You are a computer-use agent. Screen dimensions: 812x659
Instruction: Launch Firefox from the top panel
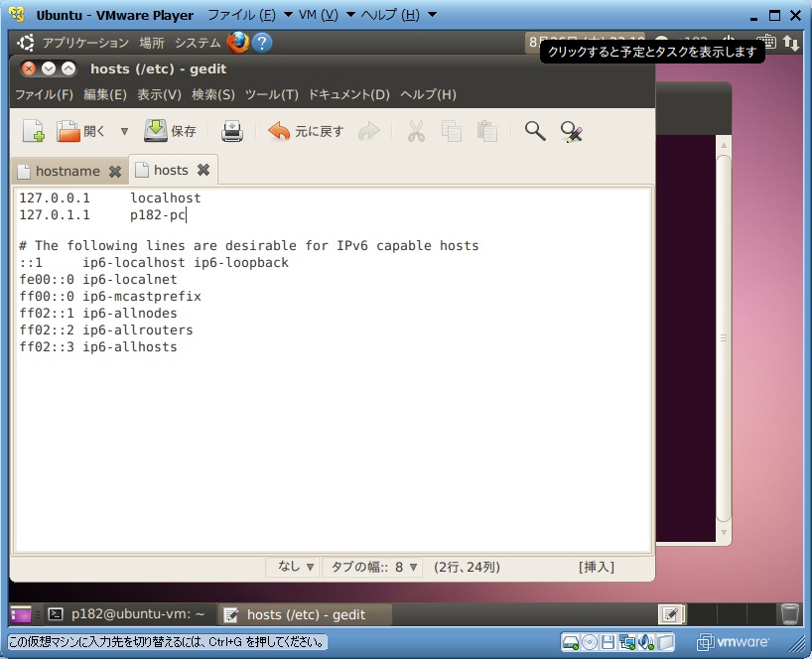pos(238,43)
